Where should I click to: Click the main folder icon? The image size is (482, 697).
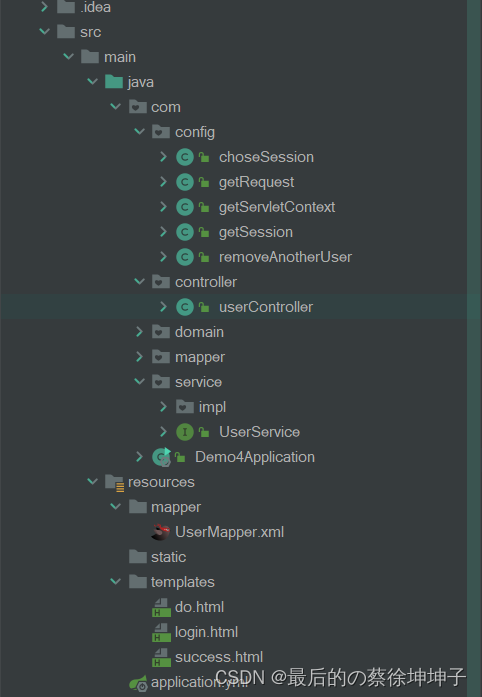90,56
